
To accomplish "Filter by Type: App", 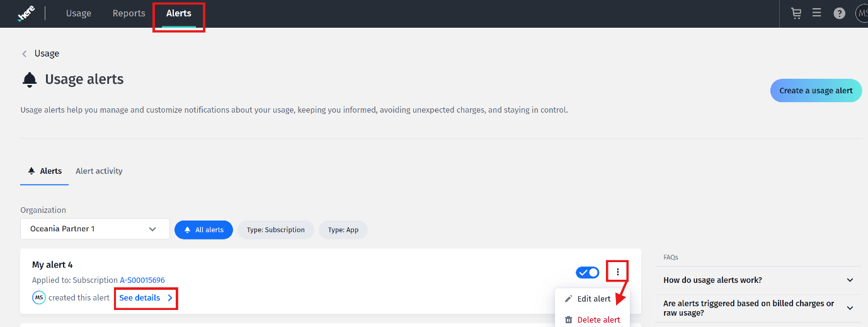I will point(343,230).
